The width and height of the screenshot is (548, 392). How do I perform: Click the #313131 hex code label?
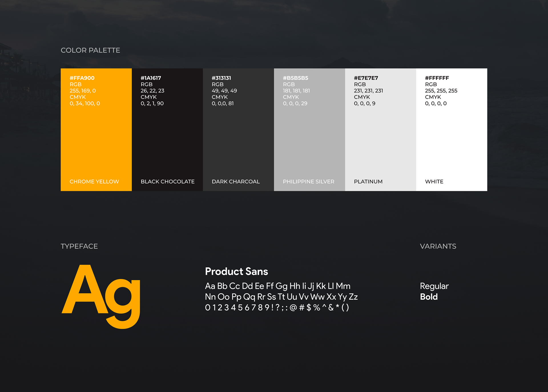point(221,78)
